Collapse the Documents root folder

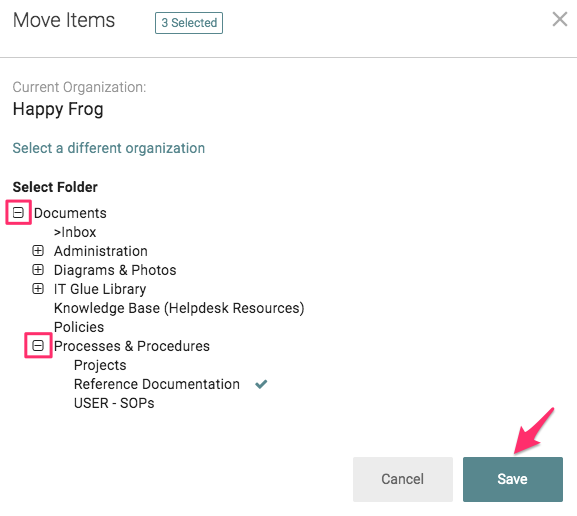tap(18, 212)
